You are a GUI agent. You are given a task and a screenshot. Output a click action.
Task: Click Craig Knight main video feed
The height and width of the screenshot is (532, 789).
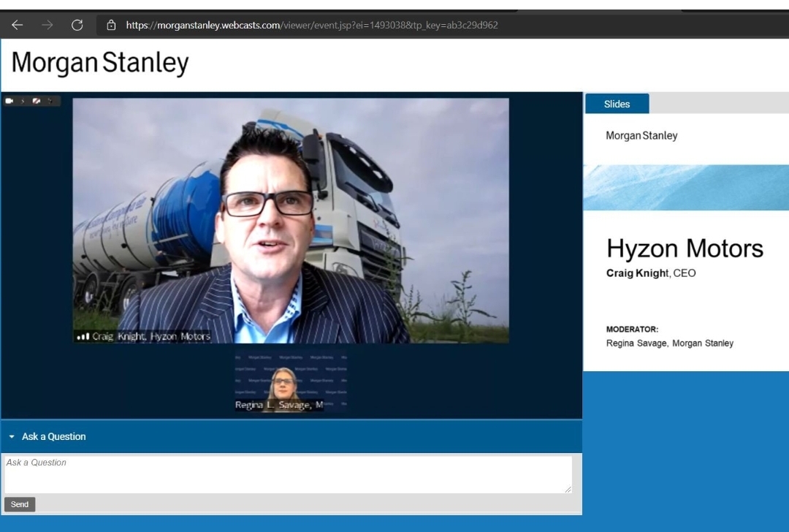[291, 221]
